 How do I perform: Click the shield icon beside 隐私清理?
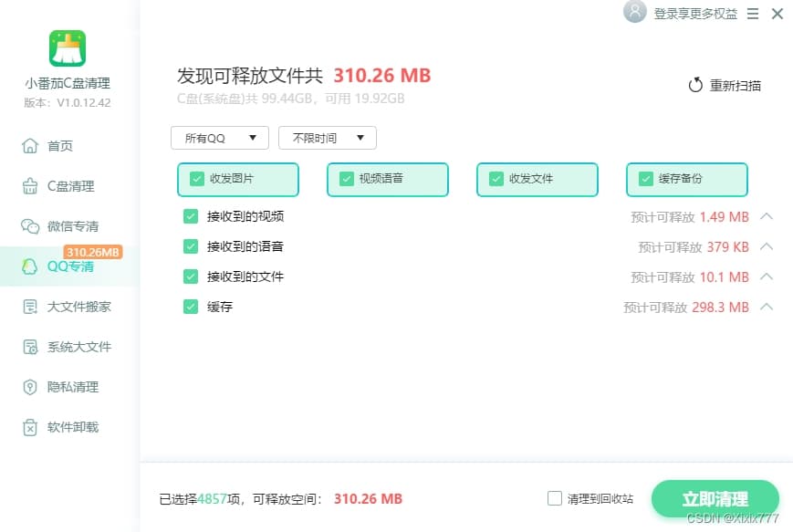(30, 387)
